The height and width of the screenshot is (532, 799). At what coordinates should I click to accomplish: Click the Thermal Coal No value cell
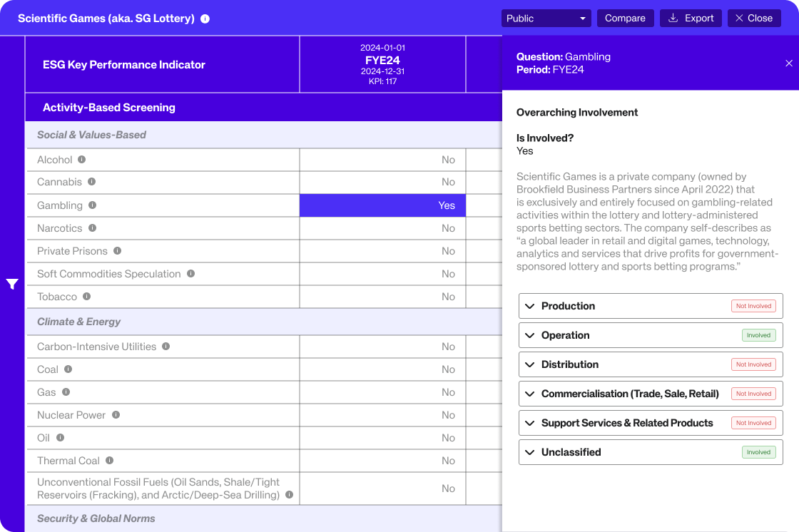[382, 461]
